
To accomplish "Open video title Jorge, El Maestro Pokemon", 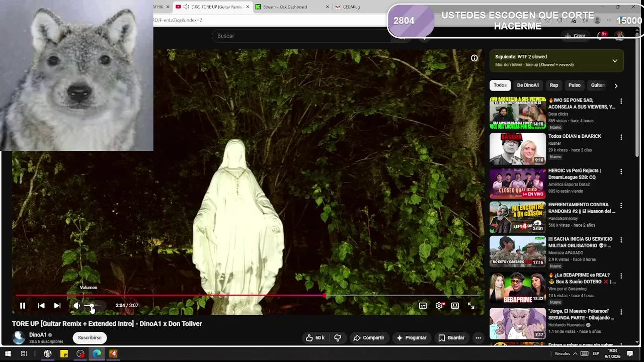I will click(x=581, y=314).
